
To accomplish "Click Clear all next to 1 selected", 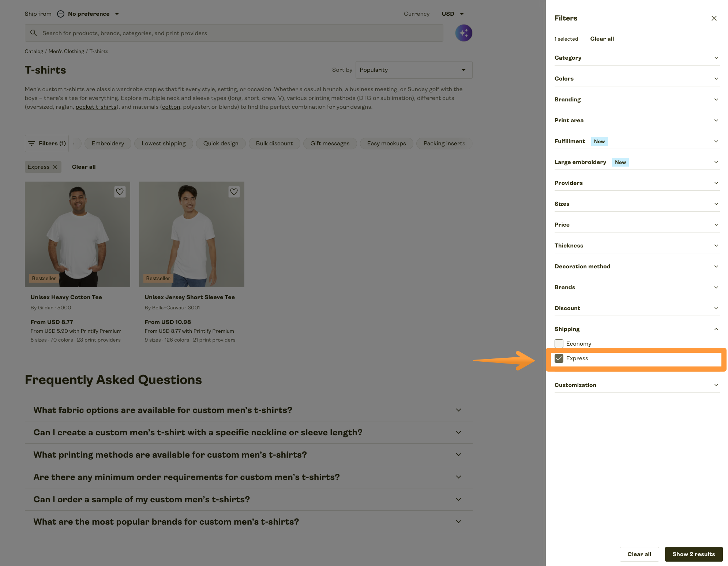I will pyautogui.click(x=602, y=38).
